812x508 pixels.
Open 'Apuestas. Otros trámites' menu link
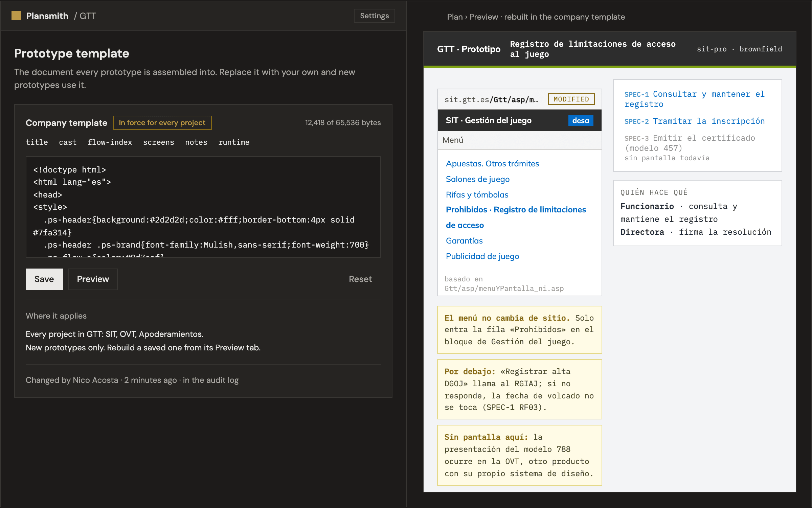point(492,164)
